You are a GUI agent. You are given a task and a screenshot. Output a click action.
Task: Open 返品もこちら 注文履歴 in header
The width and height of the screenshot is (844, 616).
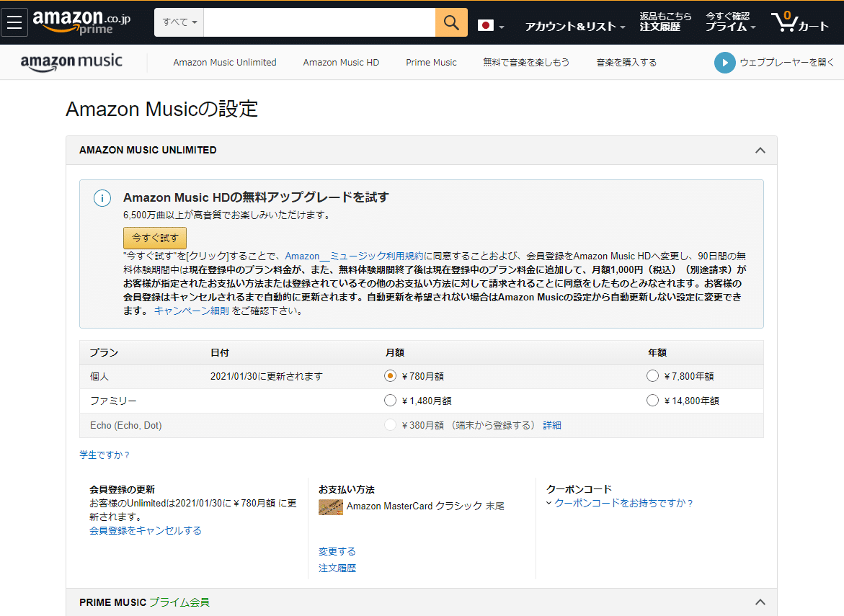(665, 22)
